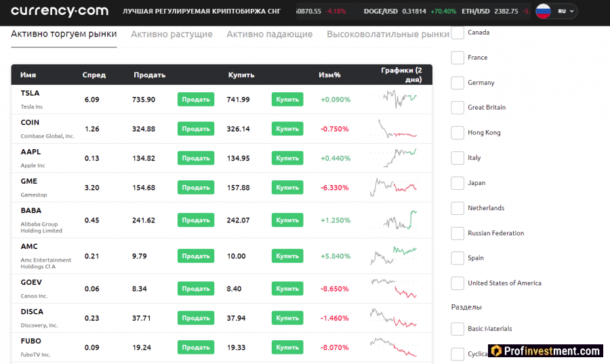Open the RU language dropdown
610x364 pixels.
click(566, 12)
